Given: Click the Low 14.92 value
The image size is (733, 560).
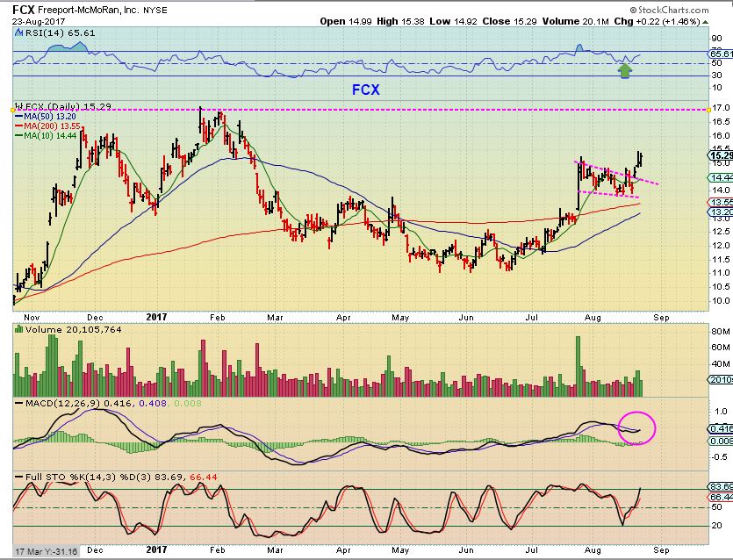Looking at the screenshot, I should (454, 21).
